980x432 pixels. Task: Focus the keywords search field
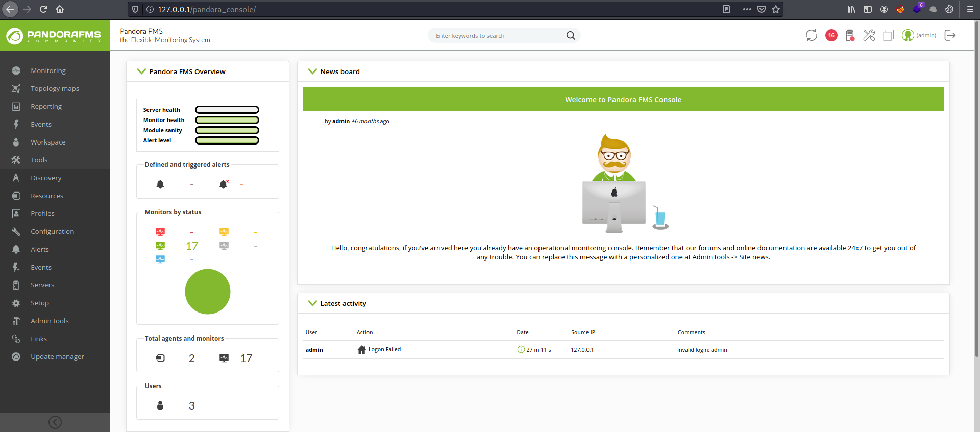[x=495, y=36]
